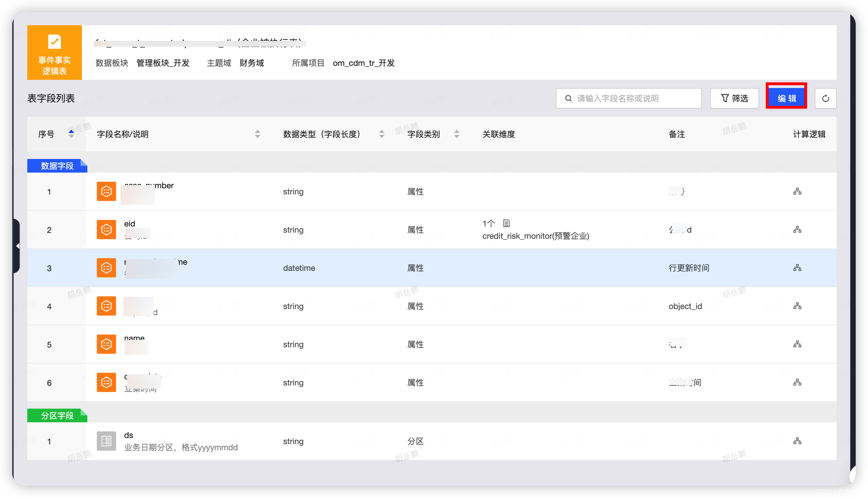Select the 分区字段 section tag

57,415
